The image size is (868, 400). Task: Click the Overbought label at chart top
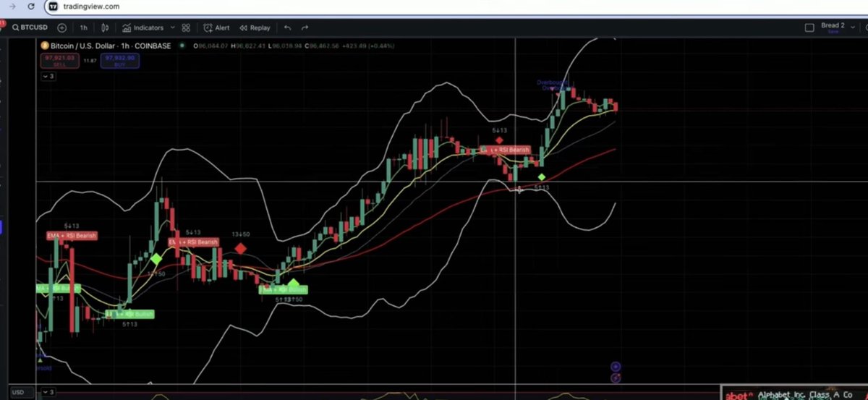(552, 82)
